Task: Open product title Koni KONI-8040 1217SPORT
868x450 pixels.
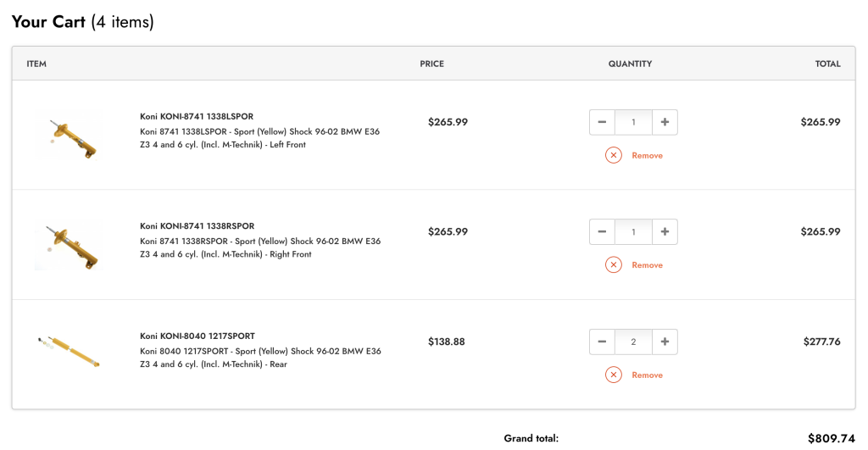Action: 197,336
